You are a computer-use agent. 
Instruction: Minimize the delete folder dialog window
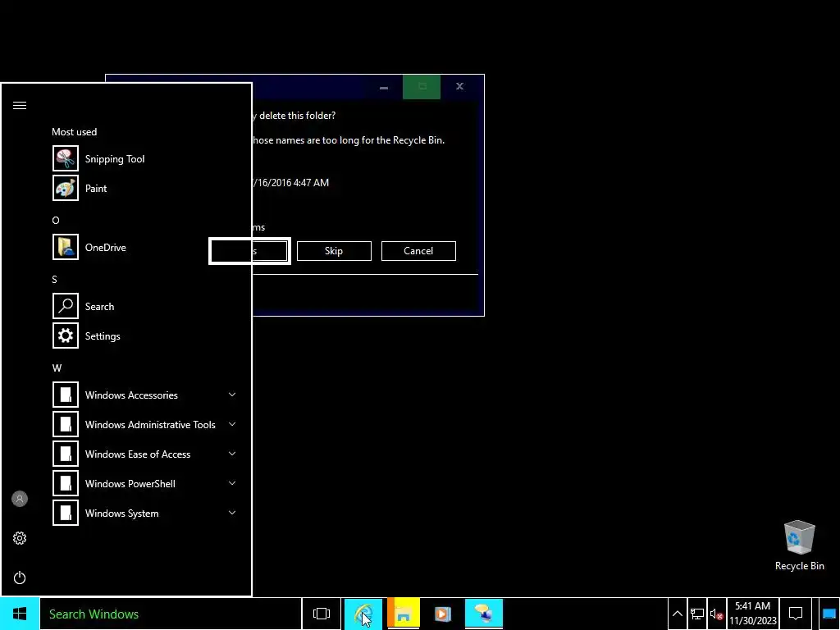[384, 87]
